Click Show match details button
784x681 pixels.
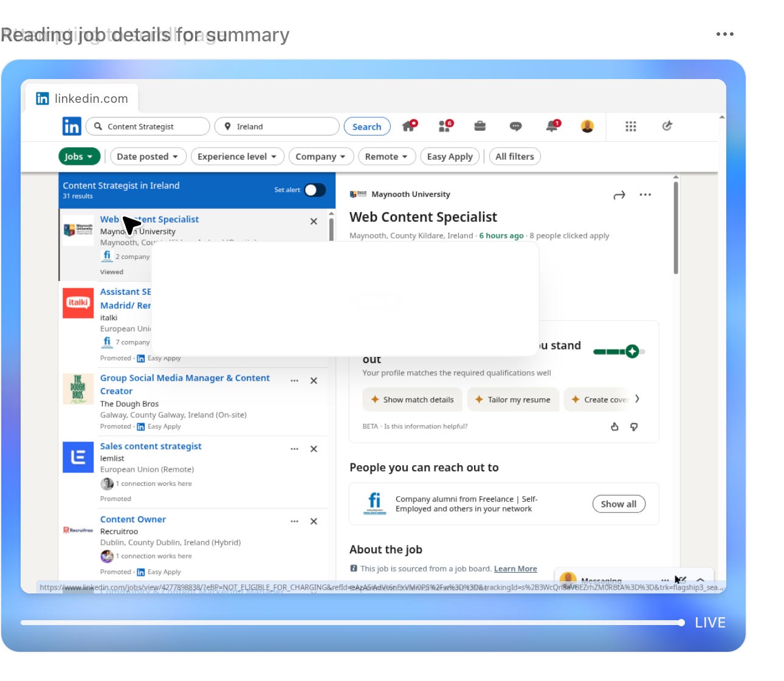coord(412,399)
